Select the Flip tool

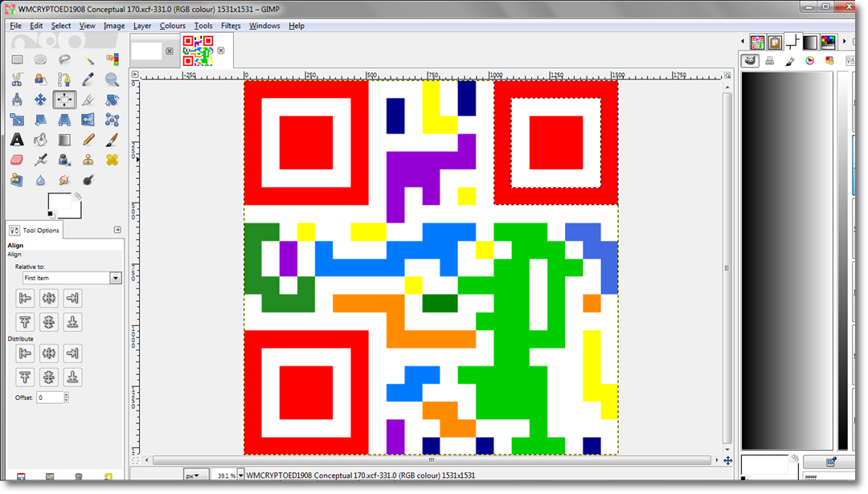[88, 120]
